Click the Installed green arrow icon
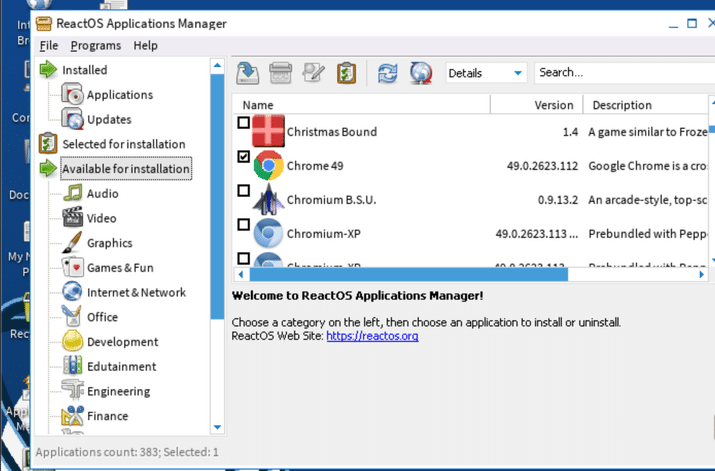715x471 pixels. [x=48, y=69]
